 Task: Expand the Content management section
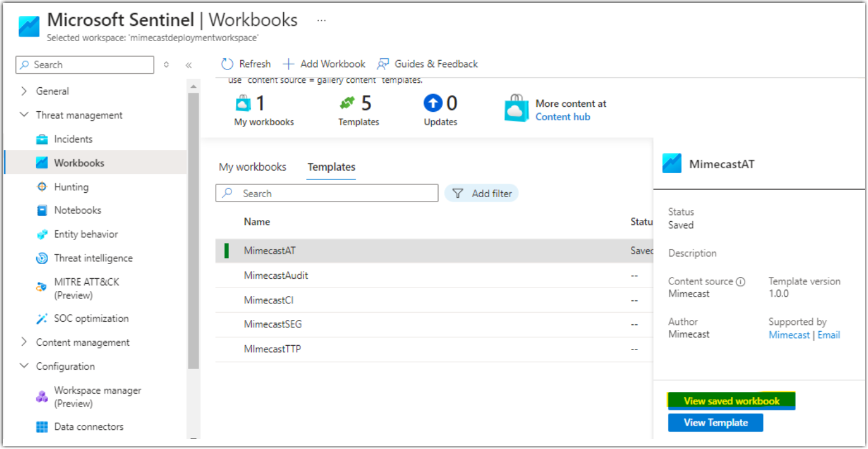[x=25, y=342]
